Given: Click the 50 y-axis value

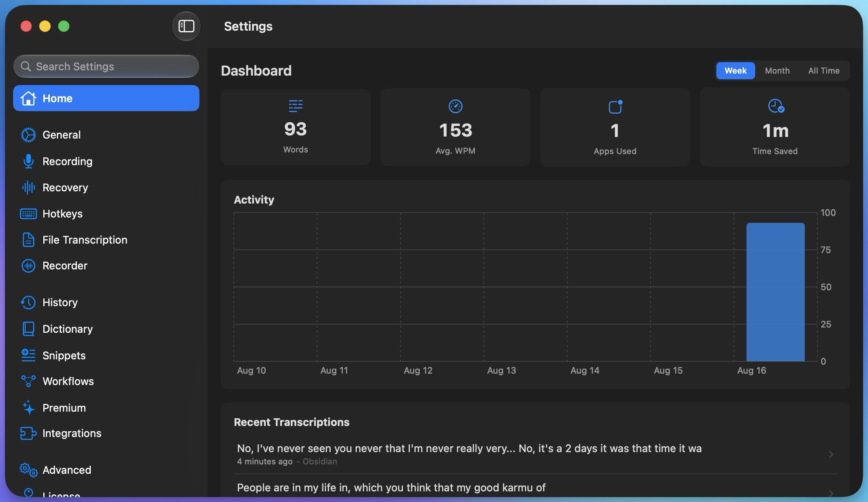Looking at the screenshot, I should pos(826,287).
